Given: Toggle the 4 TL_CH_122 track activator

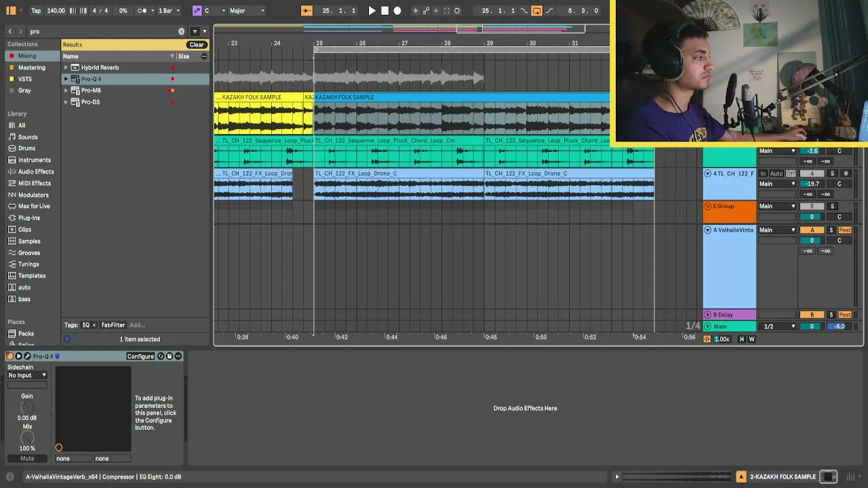Looking at the screenshot, I should pyautogui.click(x=812, y=174).
